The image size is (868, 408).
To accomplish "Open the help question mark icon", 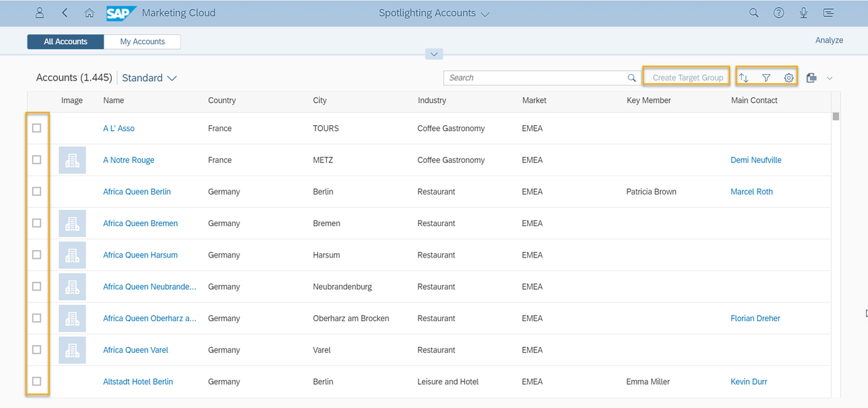I will pos(778,13).
